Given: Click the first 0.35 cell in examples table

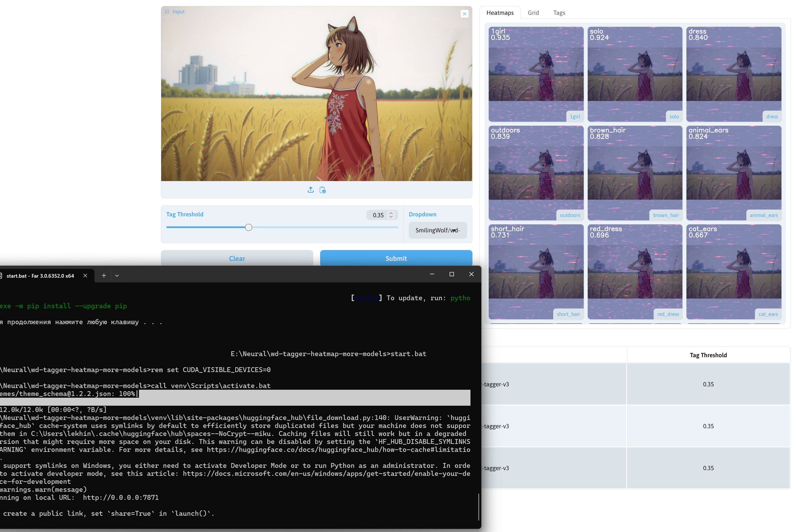Looking at the screenshot, I should [x=708, y=384].
